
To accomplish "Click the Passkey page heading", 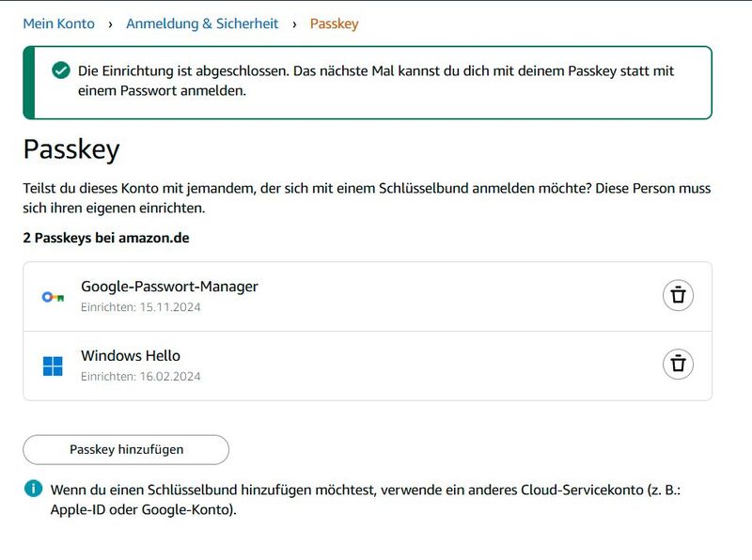I will point(71,149).
